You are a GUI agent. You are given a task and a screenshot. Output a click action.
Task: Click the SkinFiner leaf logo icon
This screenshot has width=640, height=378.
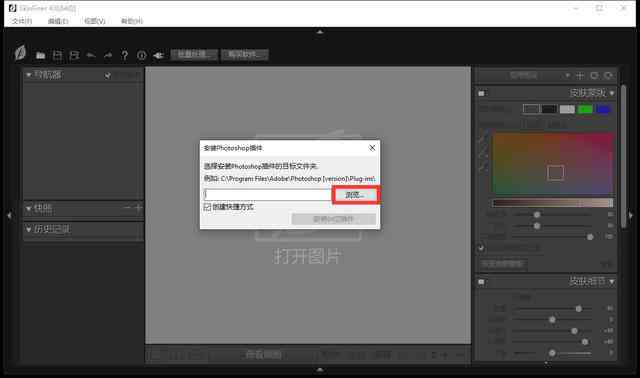pos(20,53)
